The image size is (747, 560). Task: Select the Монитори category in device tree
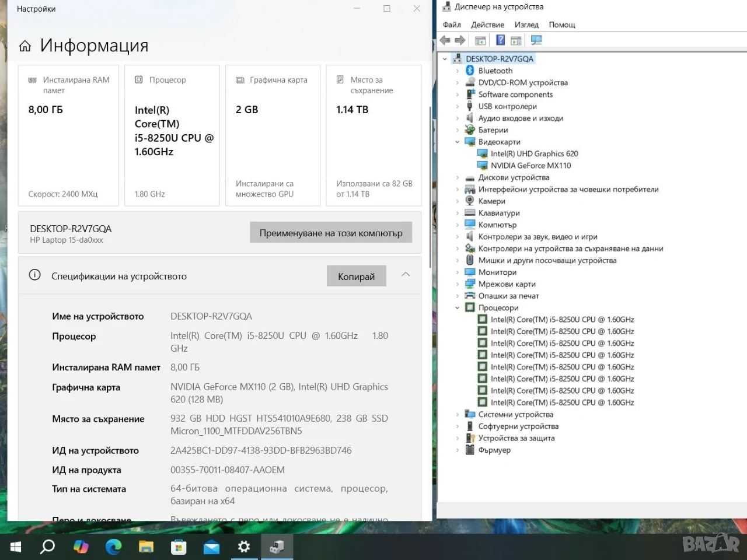click(x=497, y=272)
